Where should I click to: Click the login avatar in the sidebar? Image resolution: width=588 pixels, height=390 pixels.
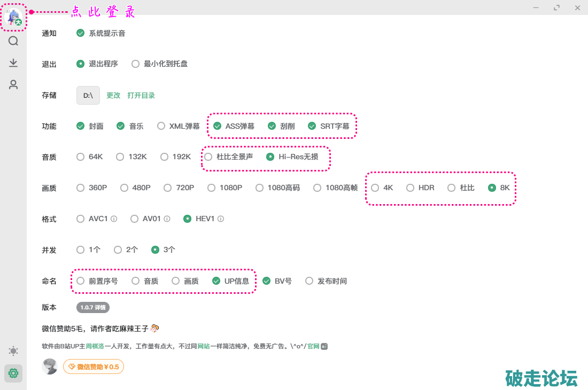[x=14, y=17]
